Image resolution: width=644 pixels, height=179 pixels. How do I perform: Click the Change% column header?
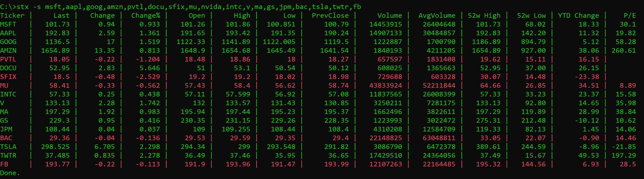click(x=146, y=16)
